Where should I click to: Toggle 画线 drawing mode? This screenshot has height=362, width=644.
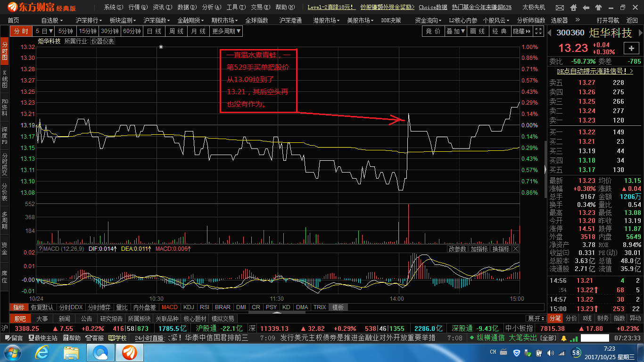478,31
